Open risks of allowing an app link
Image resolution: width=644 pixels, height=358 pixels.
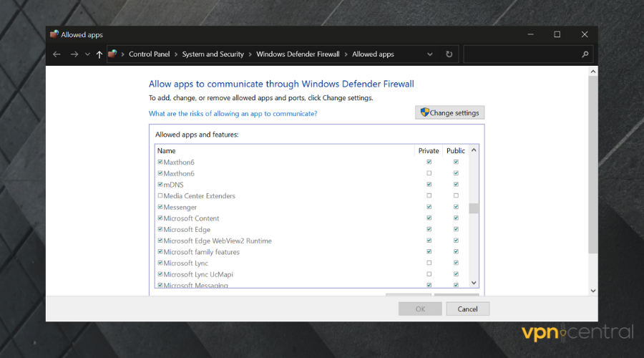233,113
